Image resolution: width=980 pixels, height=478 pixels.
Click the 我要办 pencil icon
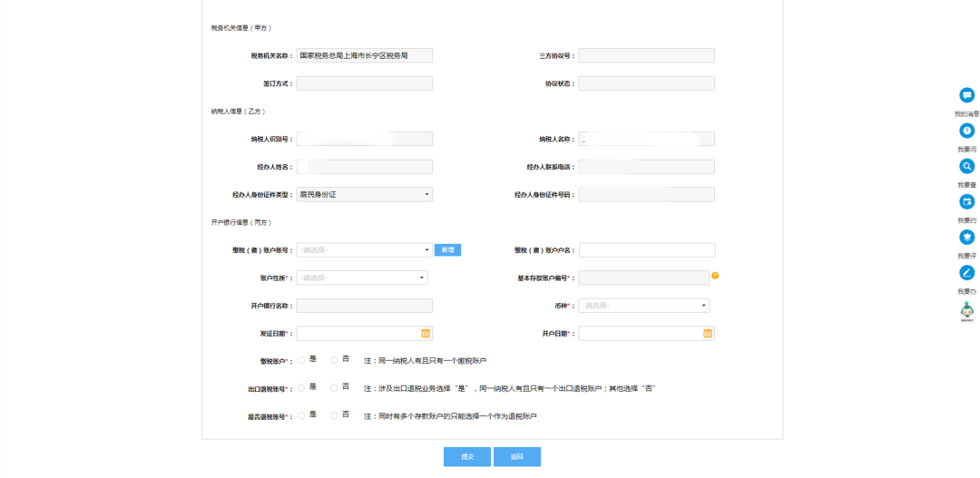tap(966, 272)
